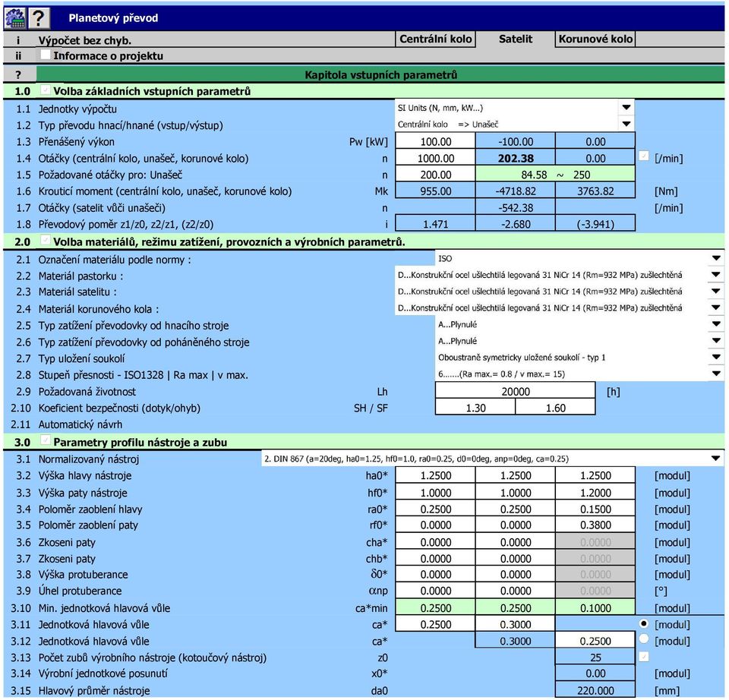Click the gear ratio value 1.471
The image size is (729, 700).
pos(436,225)
